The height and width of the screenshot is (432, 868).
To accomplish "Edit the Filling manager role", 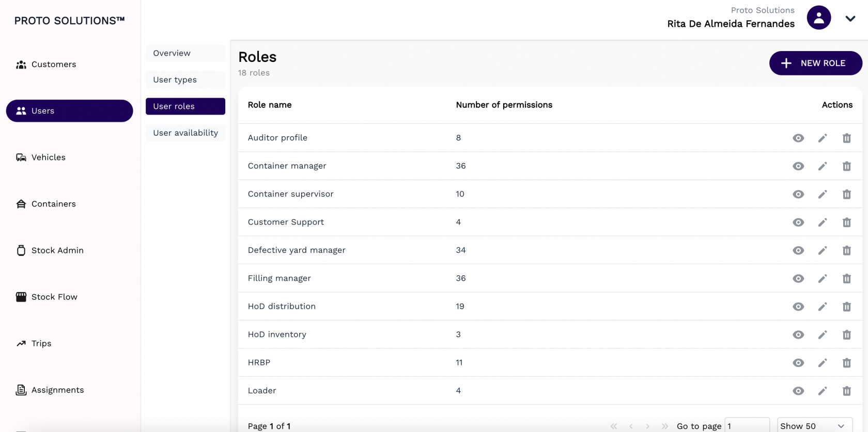I will point(823,279).
